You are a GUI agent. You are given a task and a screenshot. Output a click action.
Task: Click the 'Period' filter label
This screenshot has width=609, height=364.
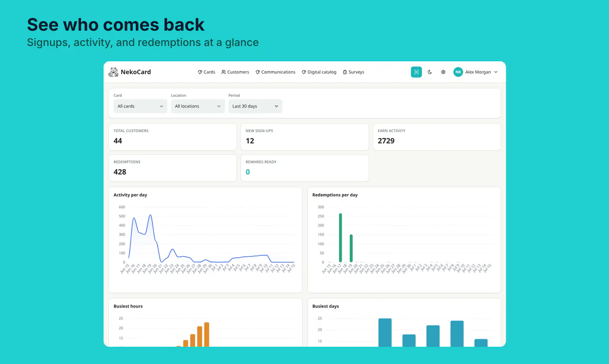point(234,95)
